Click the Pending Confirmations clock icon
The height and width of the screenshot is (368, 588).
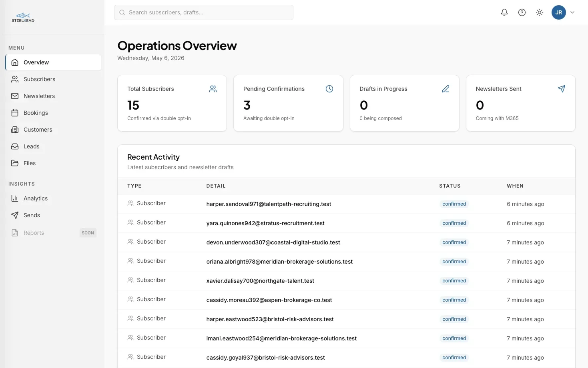(x=329, y=89)
